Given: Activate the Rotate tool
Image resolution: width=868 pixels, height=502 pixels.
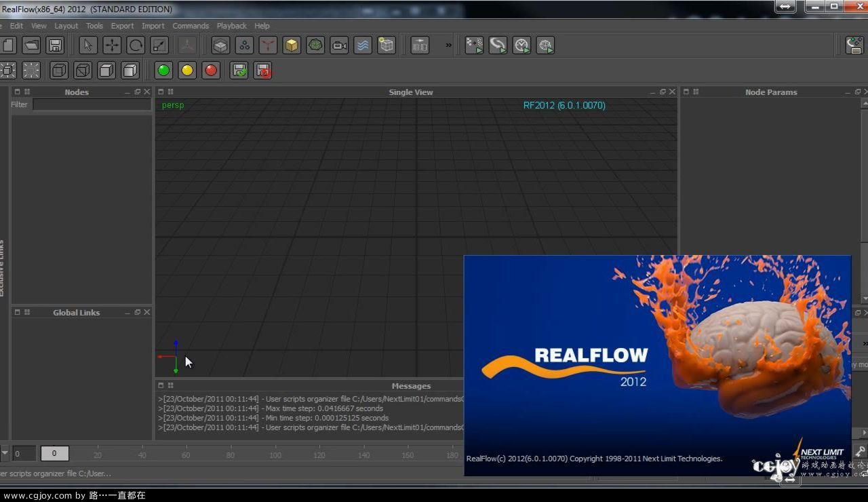Looking at the screenshot, I should point(136,45).
